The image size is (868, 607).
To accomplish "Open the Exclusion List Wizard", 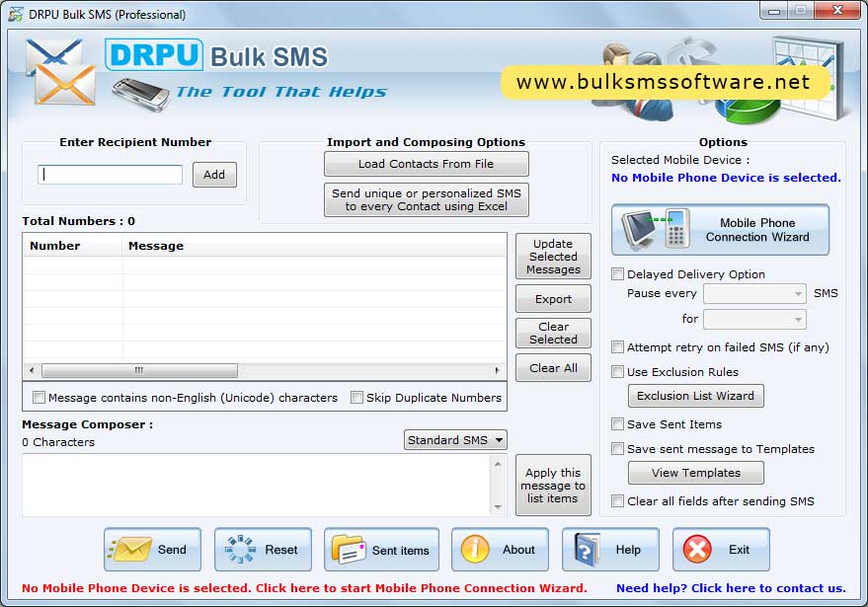I will click(x=696, y=396).
